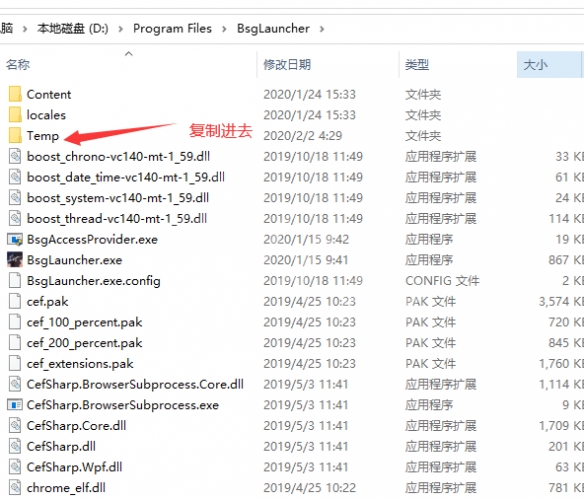Click the 2019/4/25 10:22 date cell
Viewport: 584px width, 500px height.
point(310,487)
